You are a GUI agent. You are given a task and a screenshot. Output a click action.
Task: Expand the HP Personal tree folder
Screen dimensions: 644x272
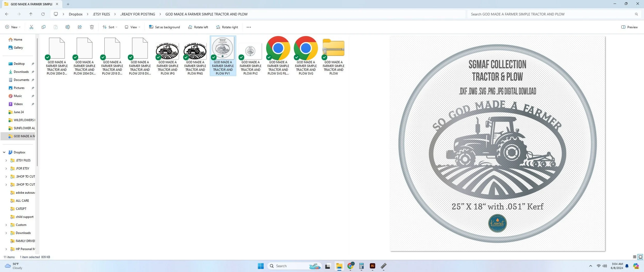tap(6, 249)
